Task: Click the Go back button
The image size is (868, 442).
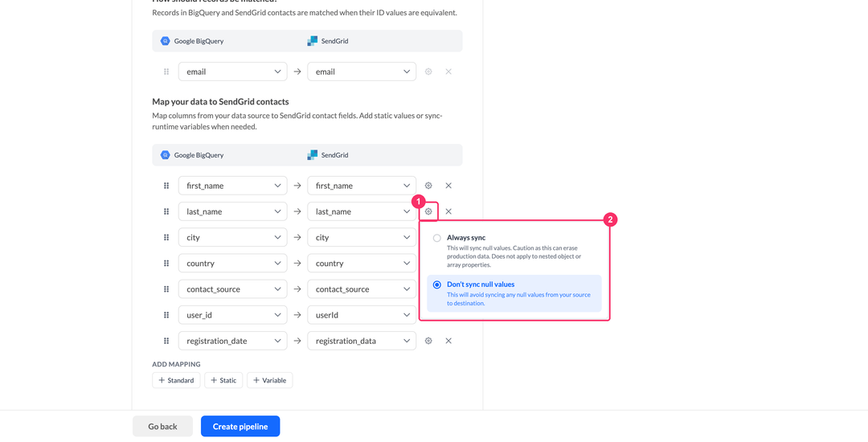Action: pos(162,426)
